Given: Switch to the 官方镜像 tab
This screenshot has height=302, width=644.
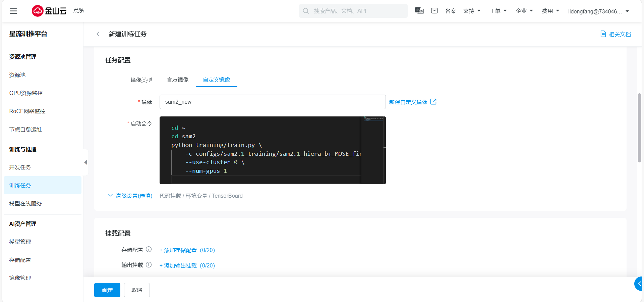Looking at the screenshot, I should [x=178, y=80].
